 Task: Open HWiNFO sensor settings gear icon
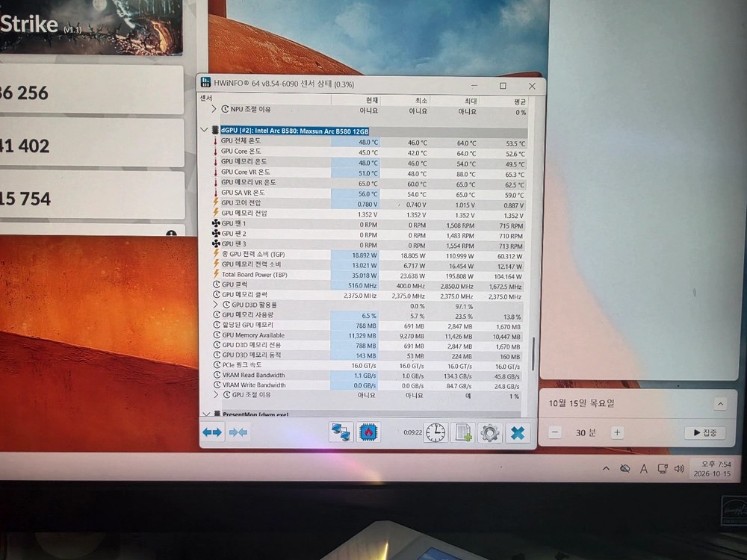(x=490, y=433)
